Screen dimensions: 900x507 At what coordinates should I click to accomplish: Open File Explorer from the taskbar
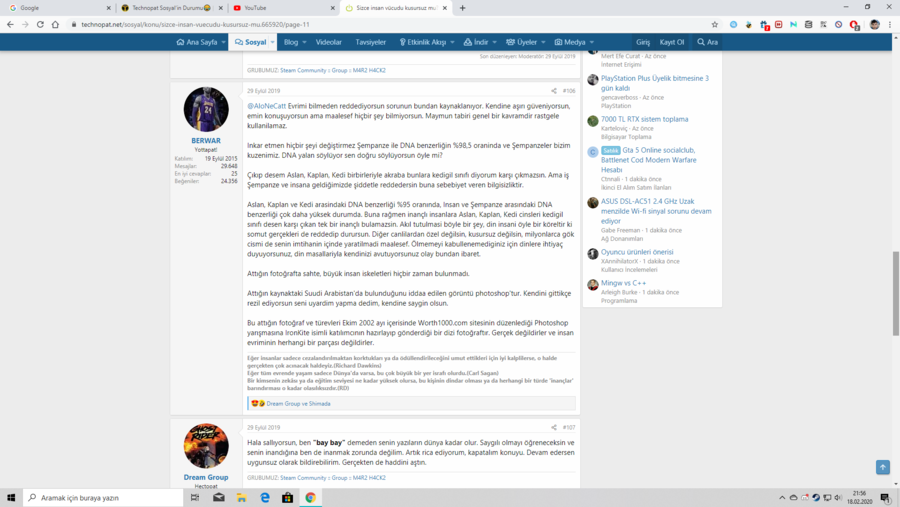click(x=242, y=497)
